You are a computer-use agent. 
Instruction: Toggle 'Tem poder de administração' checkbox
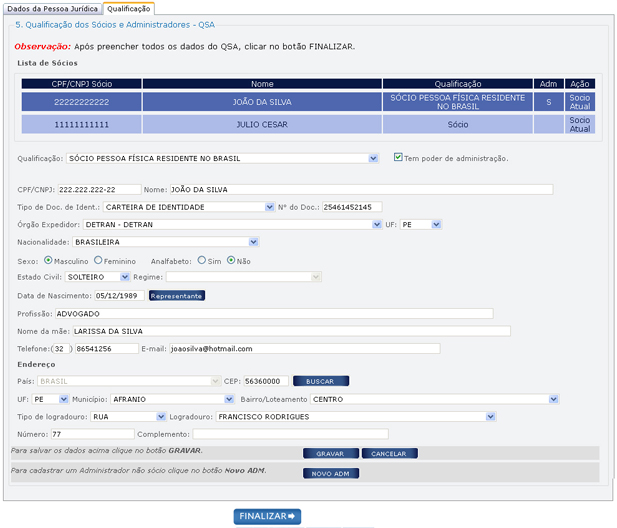398,157
